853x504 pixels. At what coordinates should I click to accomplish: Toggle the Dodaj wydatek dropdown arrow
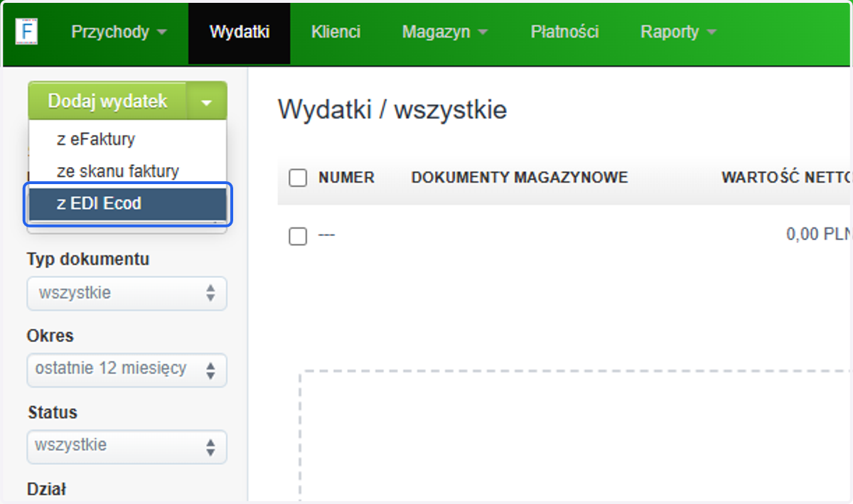tap(207, 102)
